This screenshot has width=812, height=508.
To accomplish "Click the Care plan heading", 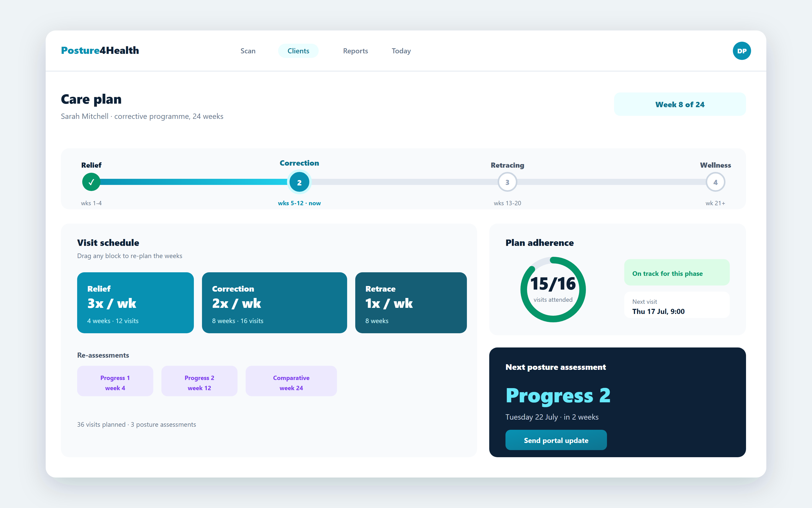I will click(x=91, y=100).
